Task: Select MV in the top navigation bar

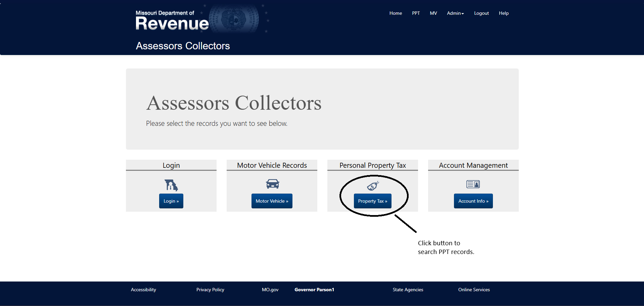Action: click(433, 13)
